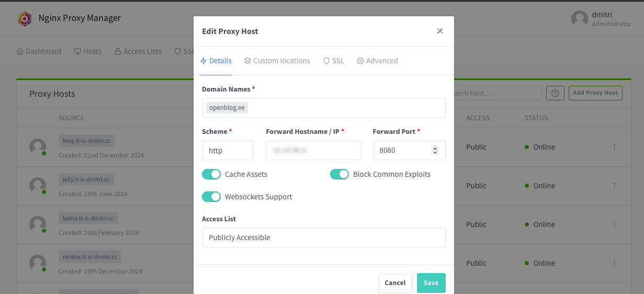The width and height of the screenshot is (644, 294).
Task: Turn off Block Common Exploits
Action: (340, 174)
